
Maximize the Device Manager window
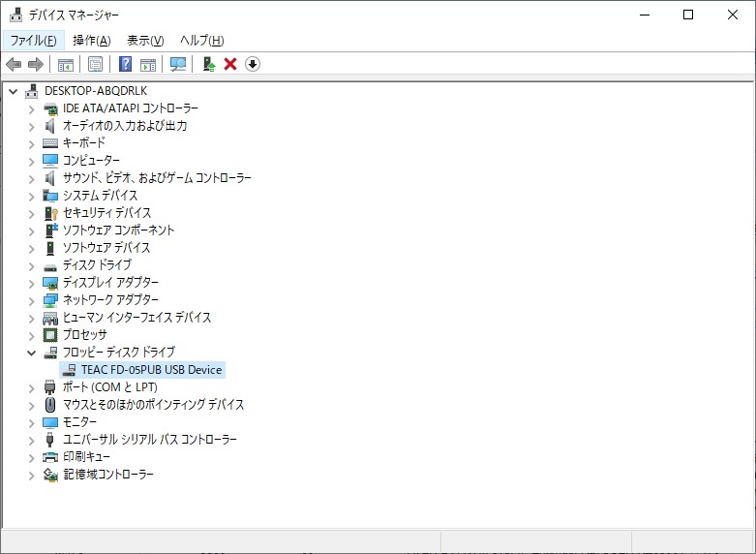[x=688, y=15]
